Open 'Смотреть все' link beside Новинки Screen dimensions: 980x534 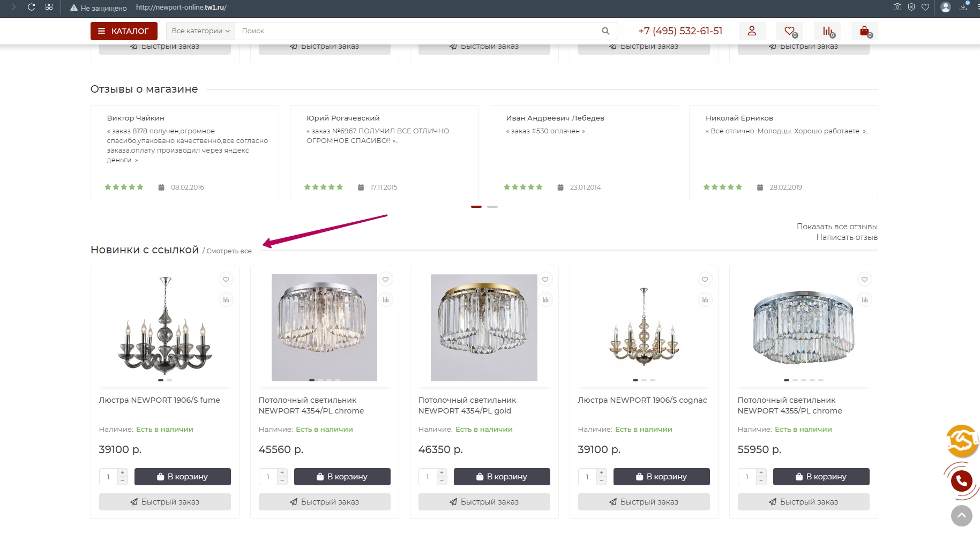(229, 251)
